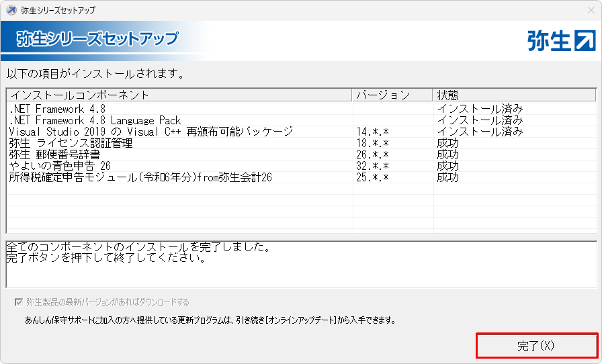602x364 pixels.
Task: Select the Visual Studio 2019 Visual C++ row
Action: [151, 132]
